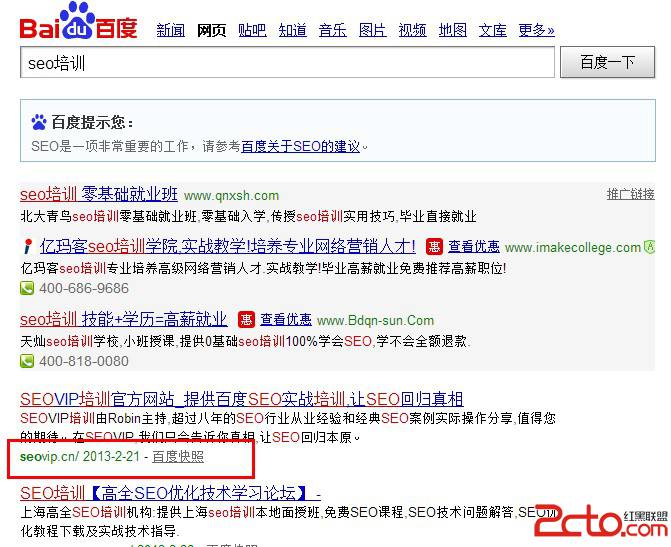The width and height of the screenshot is (671, 547).
Task: Focus the search box containing seo培训
Action: [x=288, y=62]
